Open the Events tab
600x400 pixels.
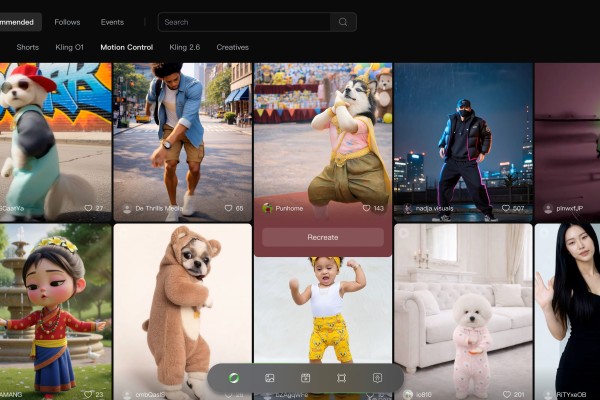click(112, 22)
